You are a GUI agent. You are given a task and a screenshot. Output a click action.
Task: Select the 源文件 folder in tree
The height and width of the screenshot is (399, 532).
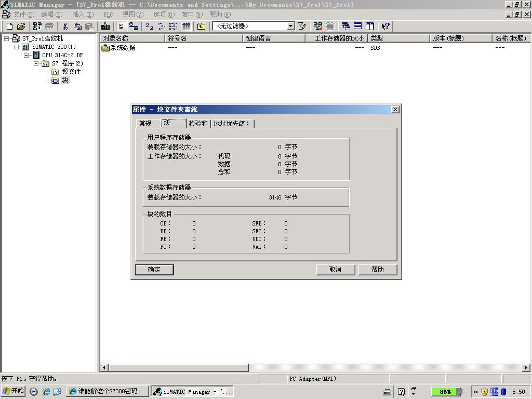point(71,72)
